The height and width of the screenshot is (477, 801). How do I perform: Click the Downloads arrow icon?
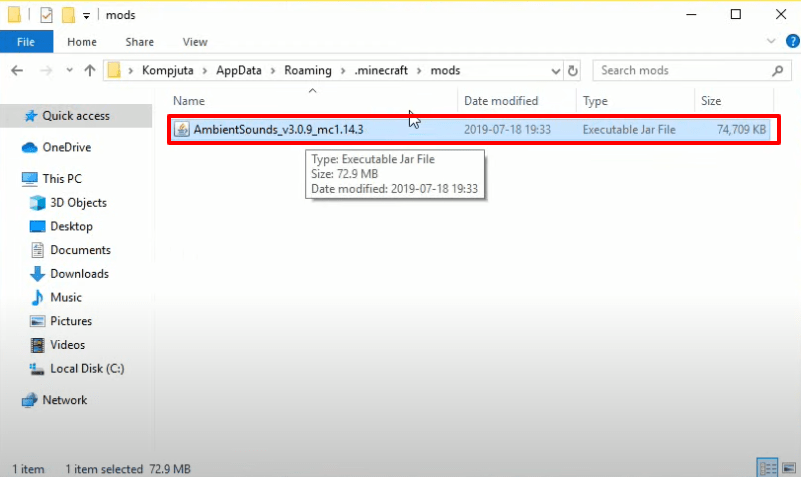tap(37, 274)
